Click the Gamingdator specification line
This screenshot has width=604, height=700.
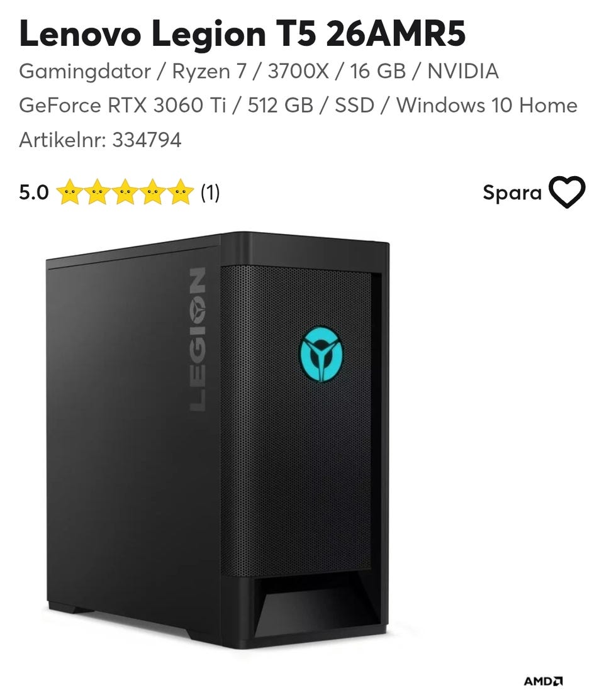pyautogui.click(x=259, y=72)
